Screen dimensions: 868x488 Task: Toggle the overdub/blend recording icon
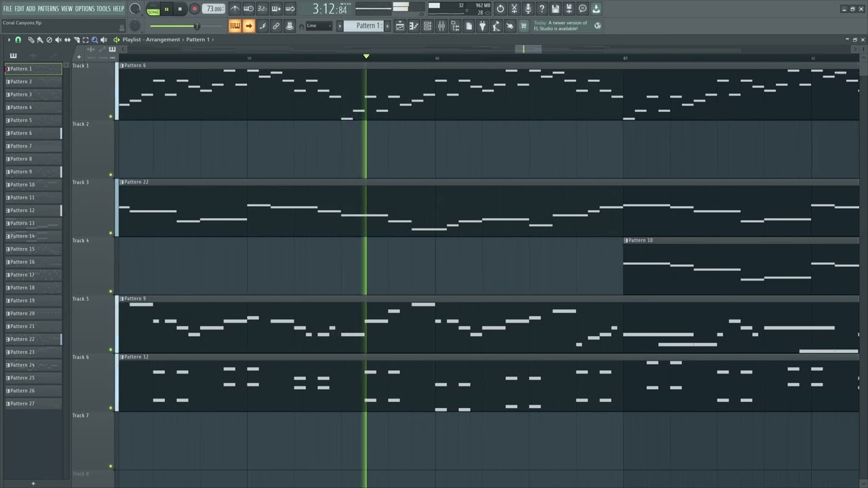pyautogui.click(x=276, y=9)
